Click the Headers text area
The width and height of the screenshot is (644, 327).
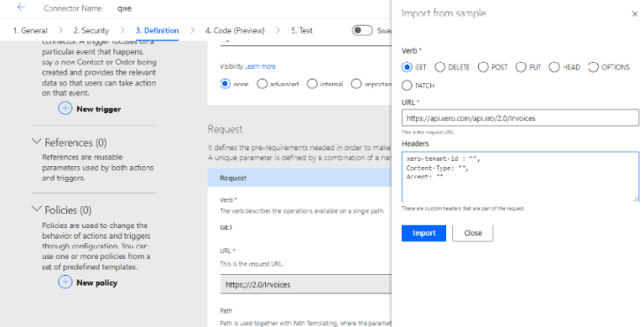click(x=520, y=177)
